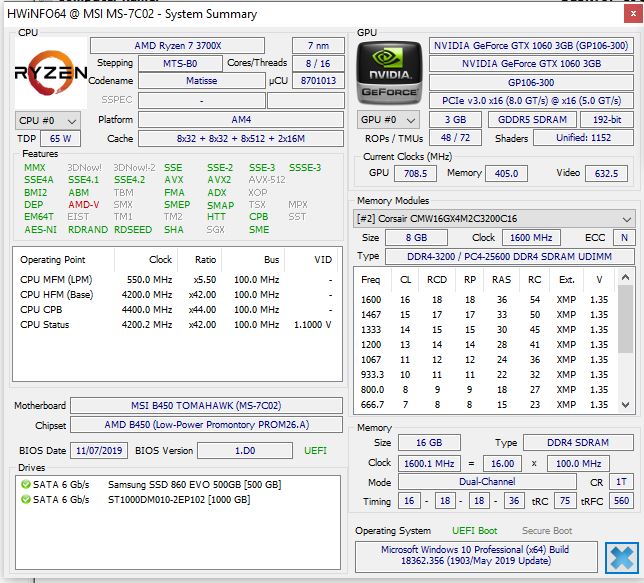Click the tRFC 560 value field

click(621, 501)
